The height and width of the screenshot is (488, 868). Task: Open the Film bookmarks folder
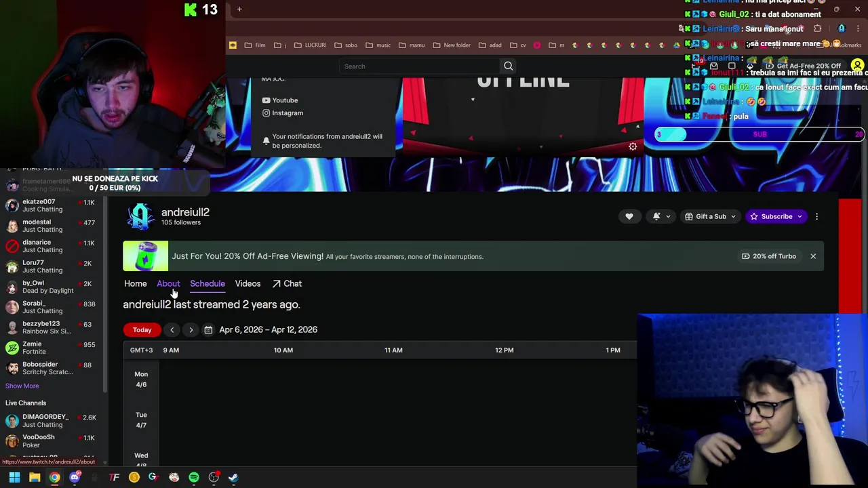click(x=255, y=45)
